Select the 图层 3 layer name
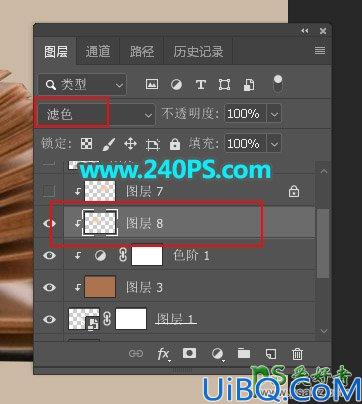 (x=144, y=287)
